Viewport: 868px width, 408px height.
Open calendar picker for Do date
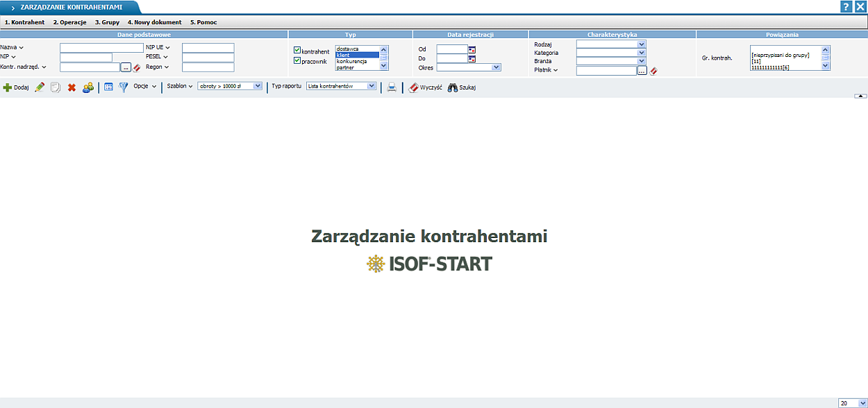click(472, 58)
